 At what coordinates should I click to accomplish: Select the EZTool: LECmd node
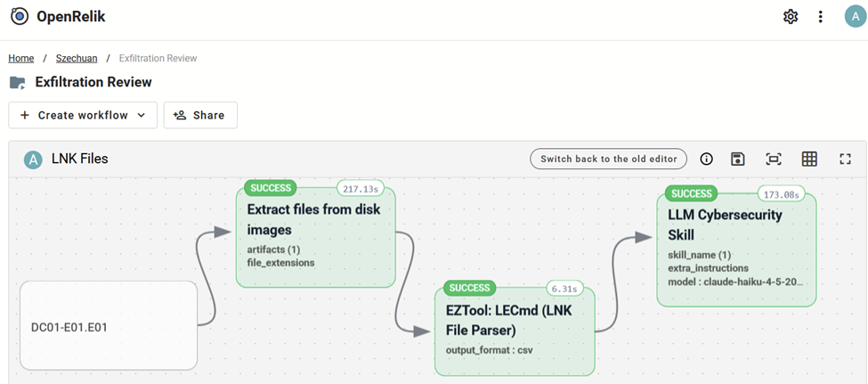(515, 331)
